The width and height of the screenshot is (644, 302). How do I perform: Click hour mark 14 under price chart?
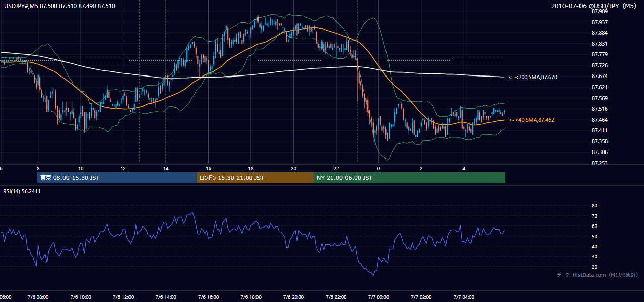[166, 168]
